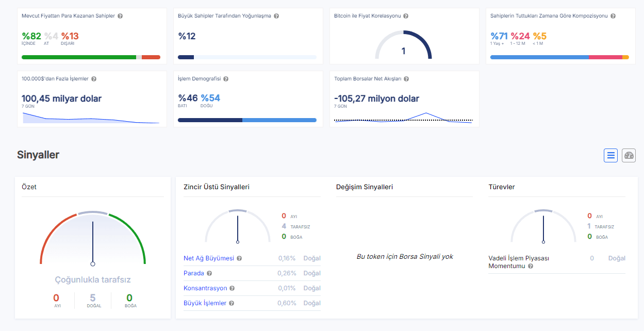
Task: Click the 100,45 milyar dolar transactions chart
Action: pyautogui.click(x=91, y=119)
